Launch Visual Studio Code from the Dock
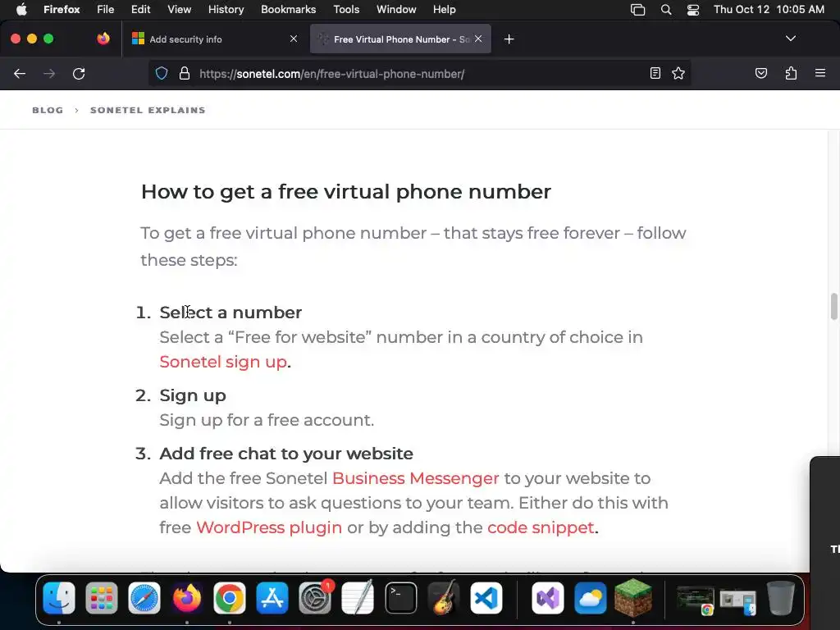840x630 pixels. click(x=486, y=598)
